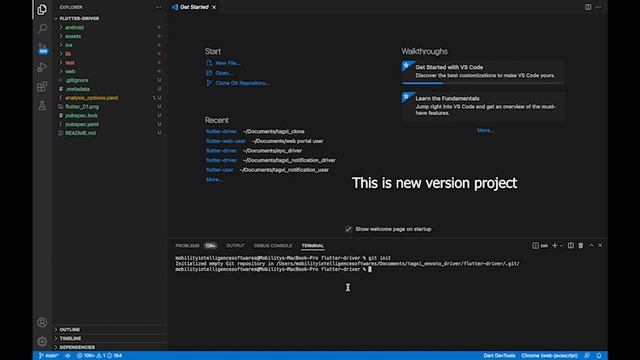Image resolution: width=640 pixels, height=360 pixels.
Task: Select the Get Started editor tab
Action: 194,7
